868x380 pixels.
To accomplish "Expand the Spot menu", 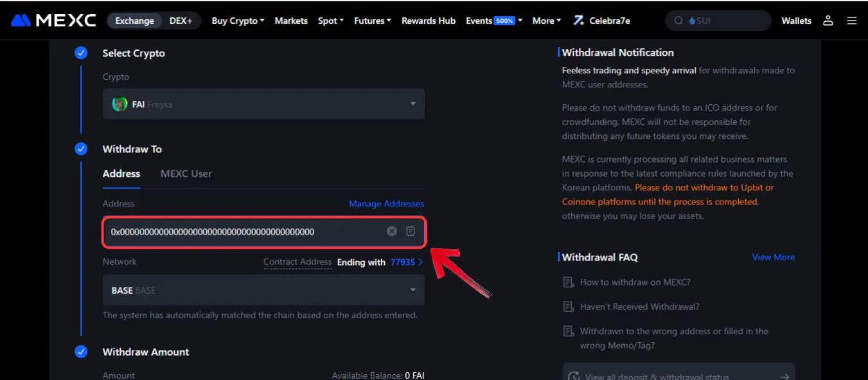I will tap(331, 21).
